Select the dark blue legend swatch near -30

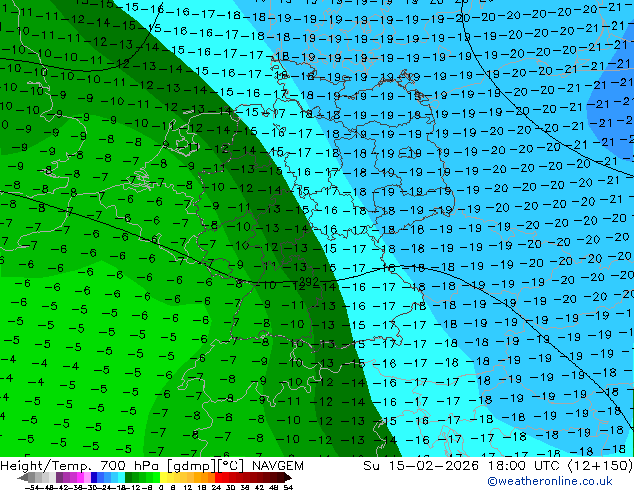[94, 477]
